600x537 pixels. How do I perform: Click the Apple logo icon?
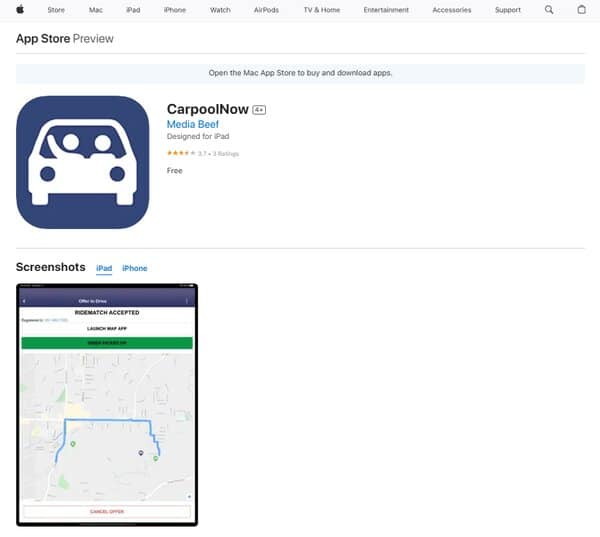20,10
